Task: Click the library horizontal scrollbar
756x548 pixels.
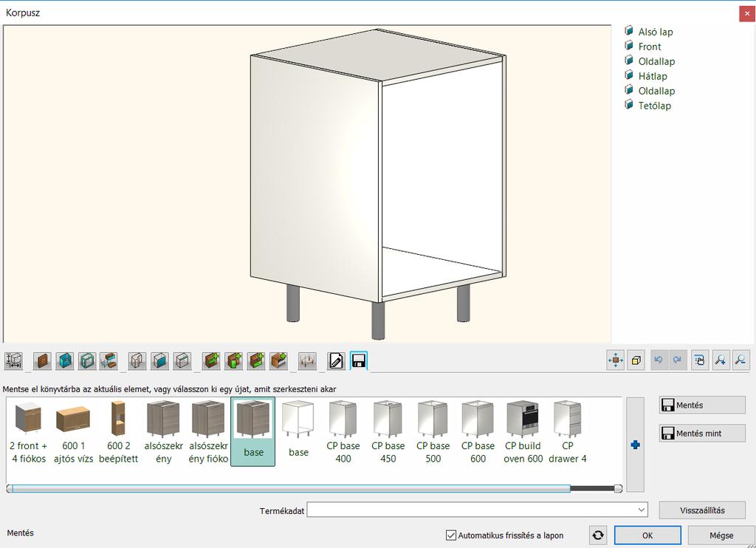Action: point(315,489)
